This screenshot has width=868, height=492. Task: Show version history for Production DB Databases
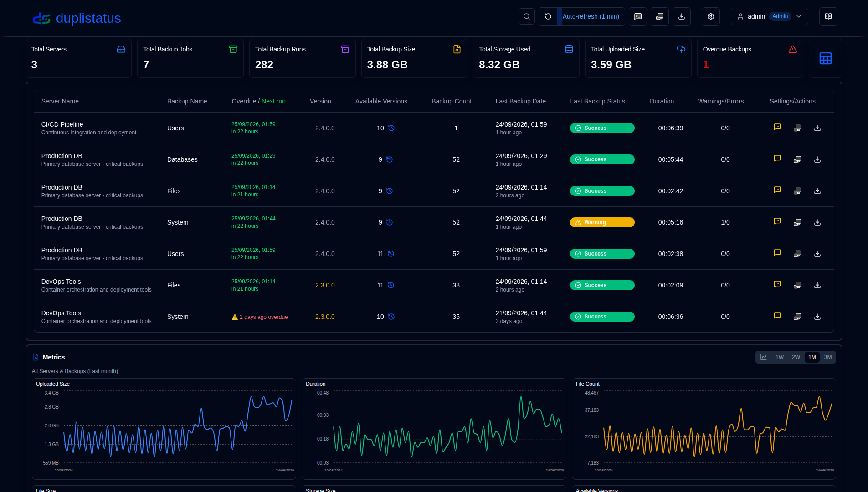click(390, 159)
